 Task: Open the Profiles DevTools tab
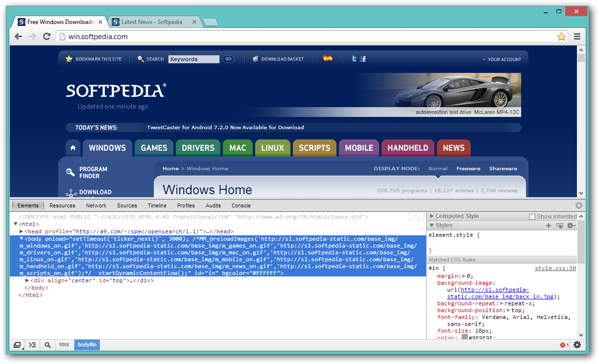pos(186,205)
